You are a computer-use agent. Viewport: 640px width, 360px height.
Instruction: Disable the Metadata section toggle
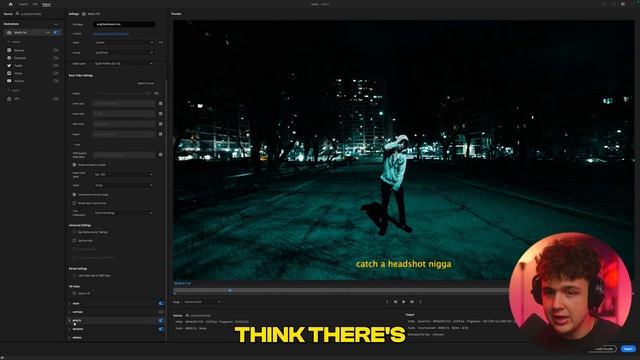click(161, 329)
